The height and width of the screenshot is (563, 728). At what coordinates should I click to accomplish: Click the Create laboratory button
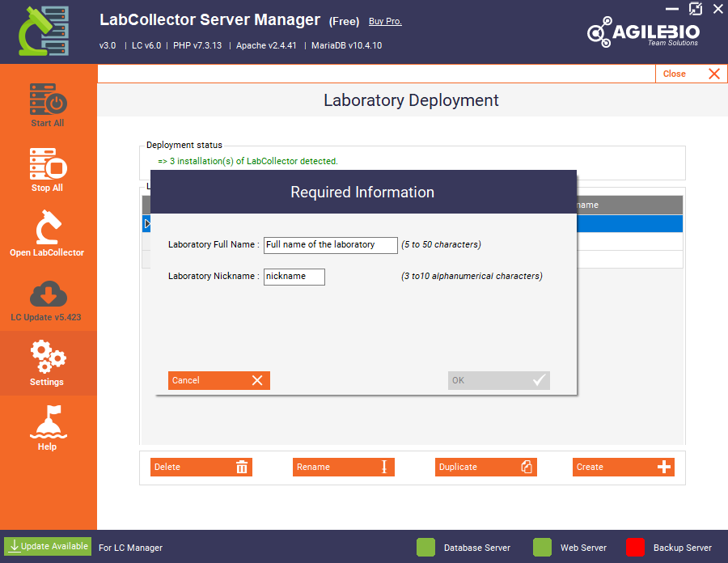[624, 467]
